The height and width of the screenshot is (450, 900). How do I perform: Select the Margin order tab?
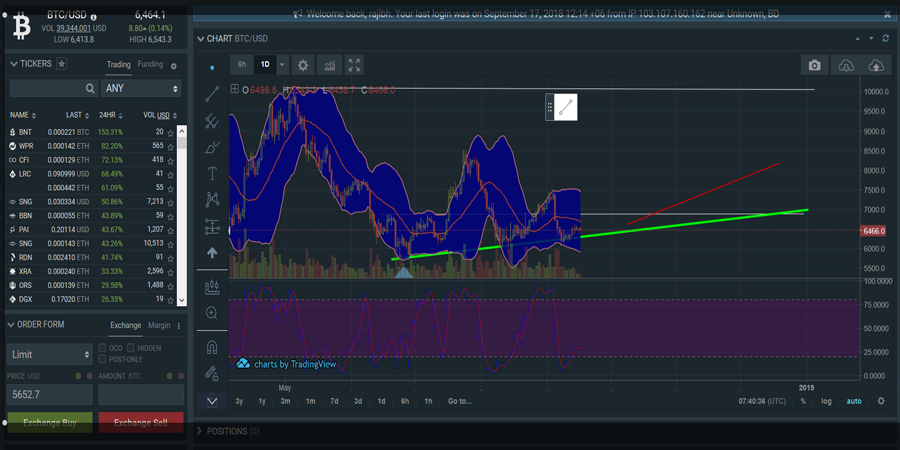[159, 325]
